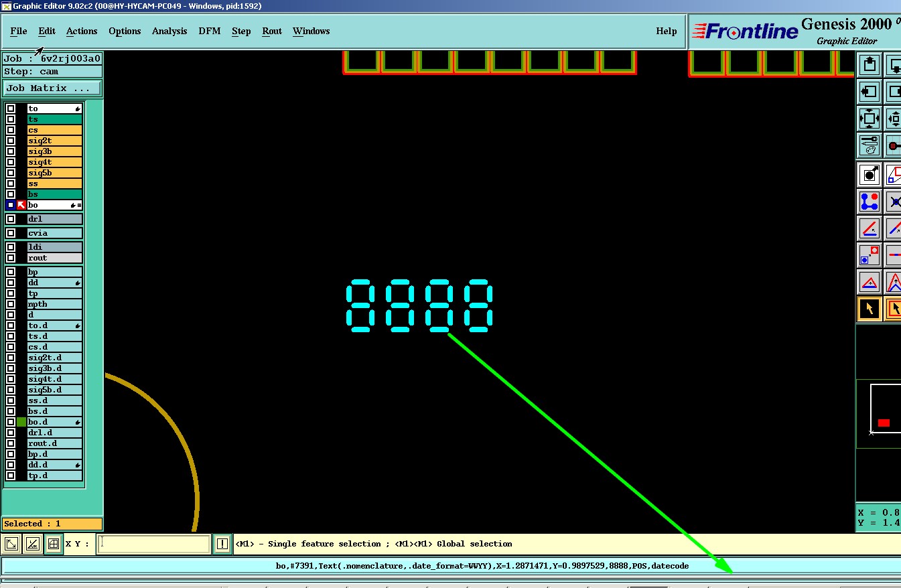Click the Job name label 6v2rj003a0
The height and width of the screenshot is (588, 901).
pos(52,59)
